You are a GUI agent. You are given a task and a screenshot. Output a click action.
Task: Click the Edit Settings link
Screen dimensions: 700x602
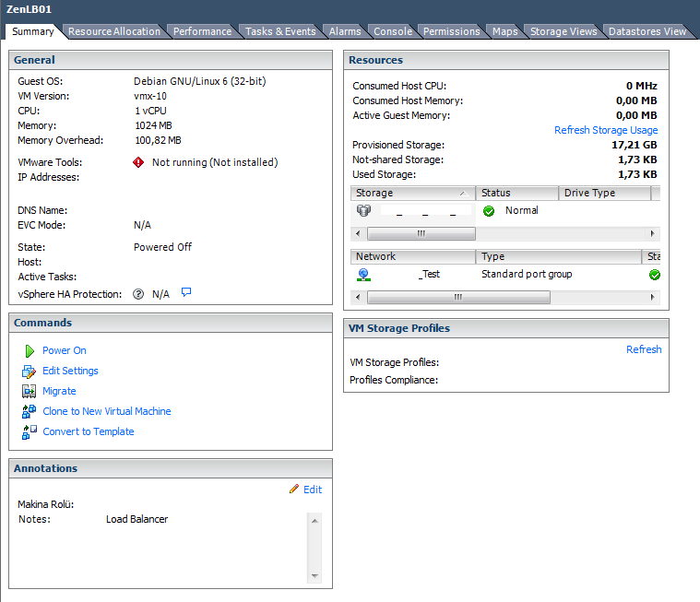point(70,371)
